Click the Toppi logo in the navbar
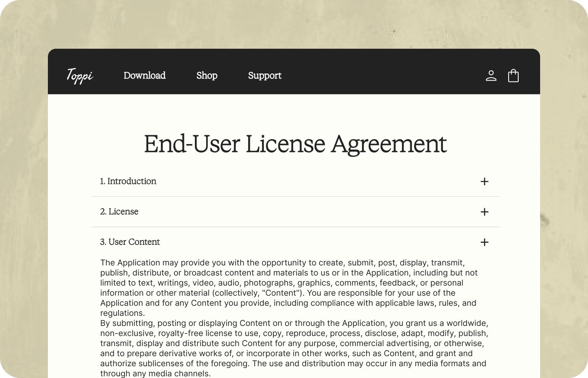Screen dimensions: 588x378 [x=79, y=76]
